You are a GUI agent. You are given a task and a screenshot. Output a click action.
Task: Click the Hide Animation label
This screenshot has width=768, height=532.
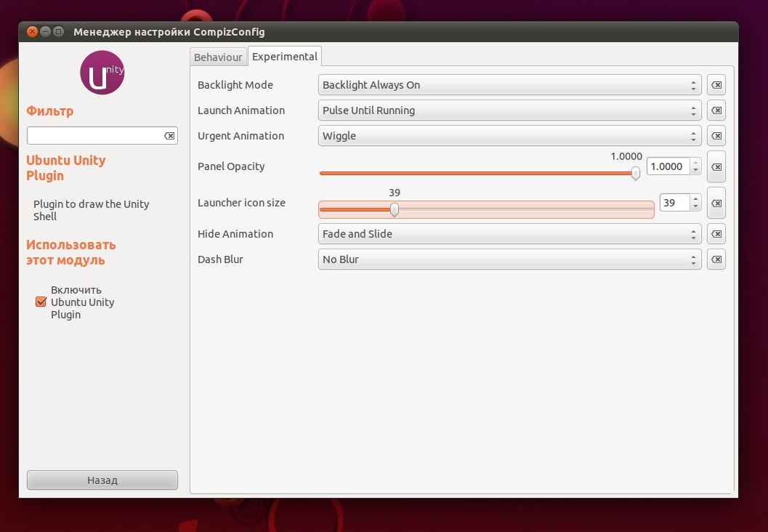235,234
